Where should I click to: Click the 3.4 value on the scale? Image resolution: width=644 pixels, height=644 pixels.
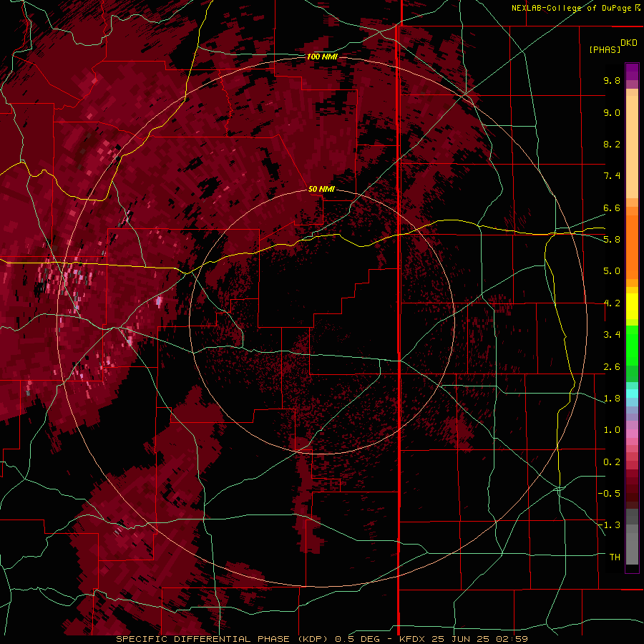coord(612,335)
